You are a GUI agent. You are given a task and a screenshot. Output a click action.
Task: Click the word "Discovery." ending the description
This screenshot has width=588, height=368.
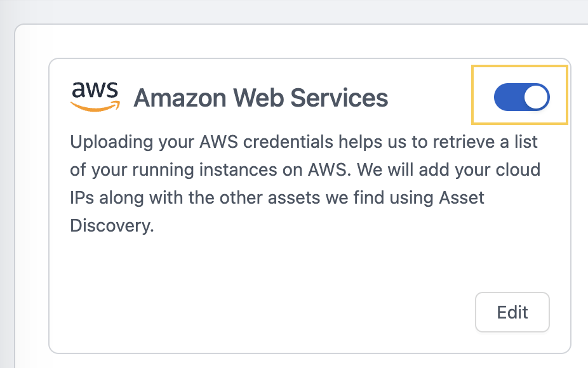[112, 225]
